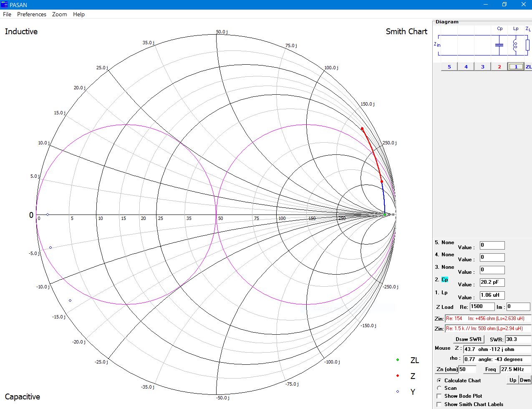Select element slot 1 button
532x409 pixels.
516,67
